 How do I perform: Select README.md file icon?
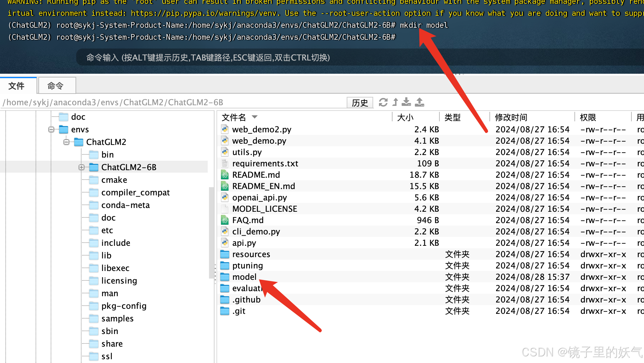pos(225,175)
